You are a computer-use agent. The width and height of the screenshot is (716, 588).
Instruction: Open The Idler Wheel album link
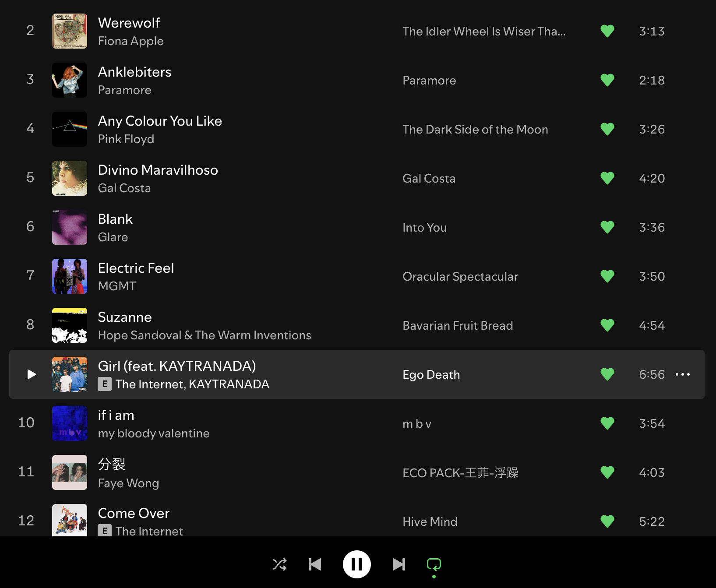click(484, 32)
